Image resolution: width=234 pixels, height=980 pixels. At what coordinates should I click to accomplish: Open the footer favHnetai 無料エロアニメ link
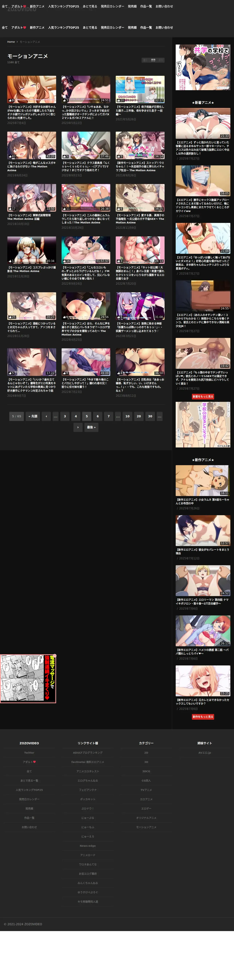pos(88,762)
